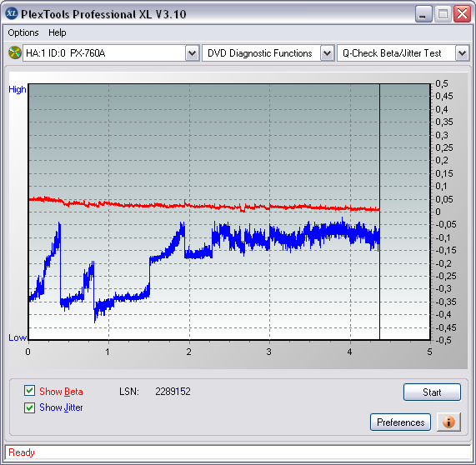Click the PlexTools XL logo icon

pyautogui.click(x=12, y=13)
